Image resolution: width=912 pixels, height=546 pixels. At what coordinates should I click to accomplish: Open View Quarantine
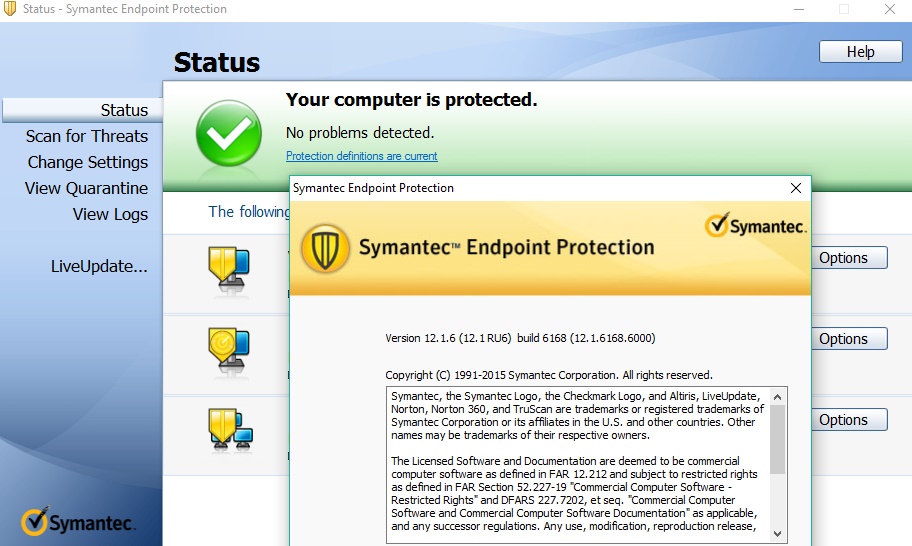click(86, 188)
